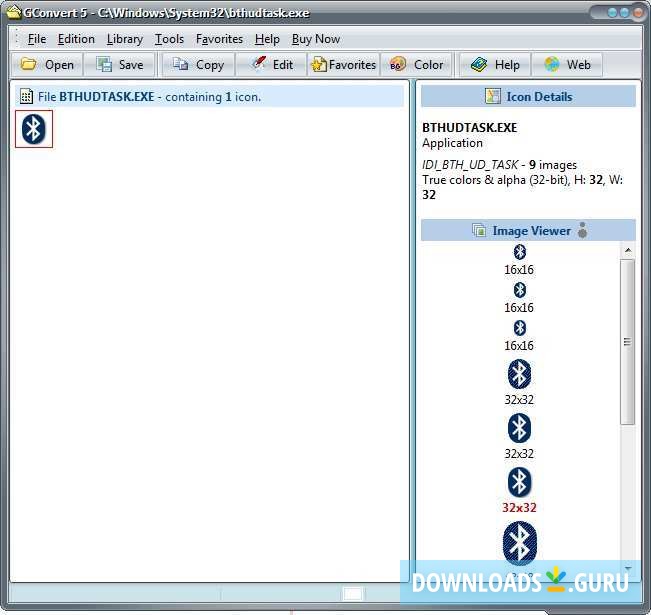
Task: Click the Help toolbar button
Action: tap(495, 65)
